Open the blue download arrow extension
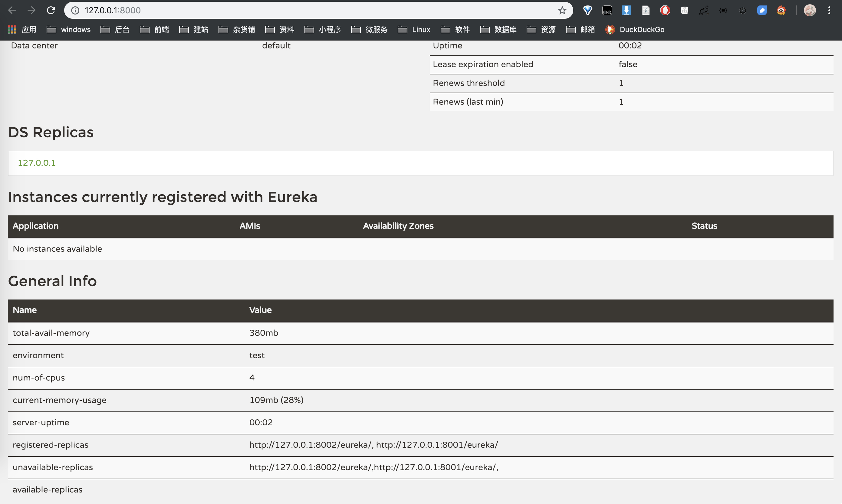 [626, 10]
